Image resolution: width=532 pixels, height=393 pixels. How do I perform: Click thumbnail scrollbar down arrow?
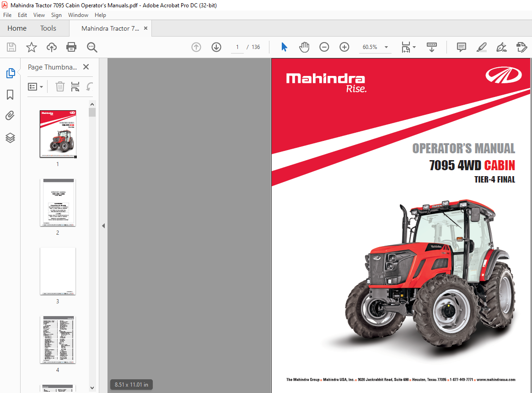point(92,388)
